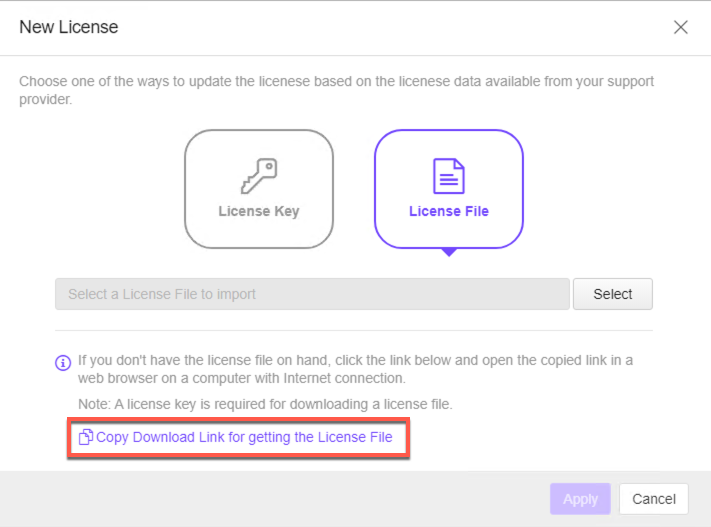Viewport: 711px width, 527px height.
Task: Click the copy icon beside the download link
Action: [x=86, y=437]
